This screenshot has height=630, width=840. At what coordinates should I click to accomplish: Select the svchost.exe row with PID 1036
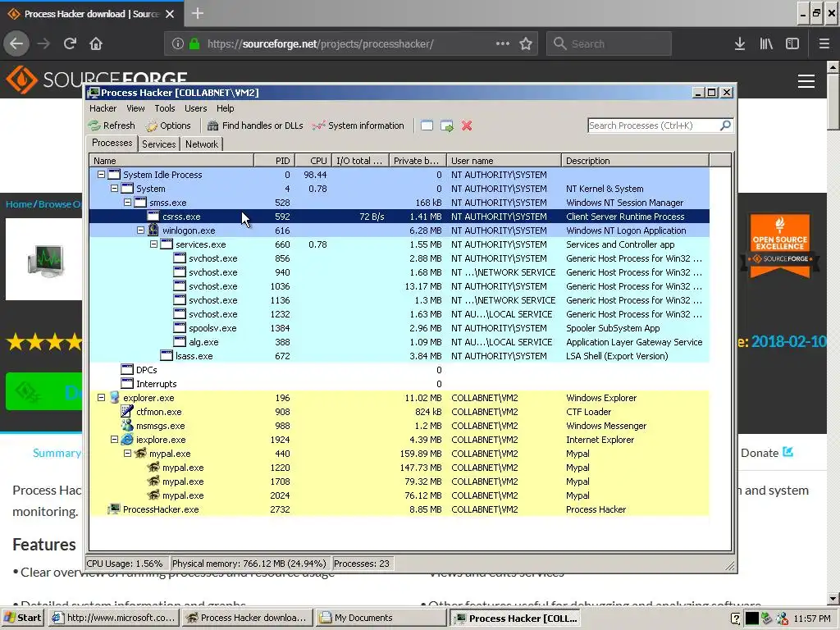(x=399, y=286)
